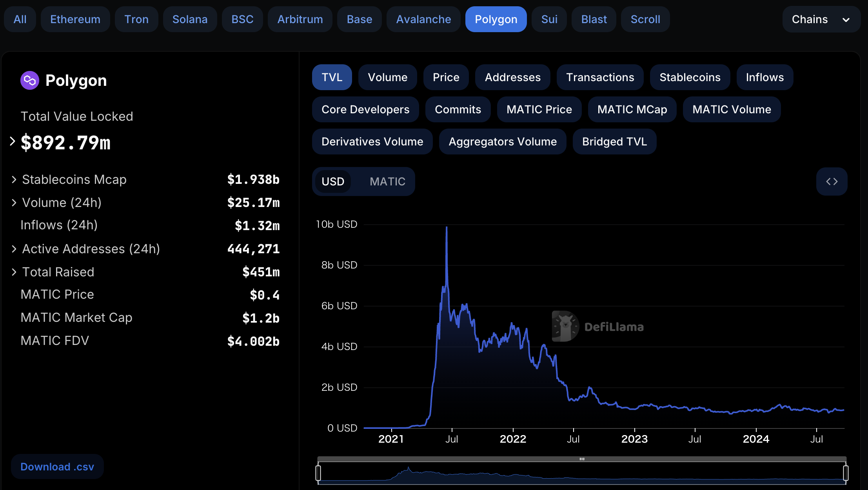Screen dimensions: 868x490
Task: Expand Stablecoins Mcap details
Action: coord(14,180)
